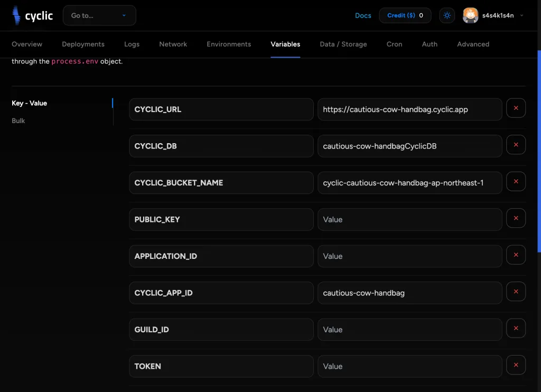Remove the PUBLIC_KEY variable row

[x=516, y=218]
